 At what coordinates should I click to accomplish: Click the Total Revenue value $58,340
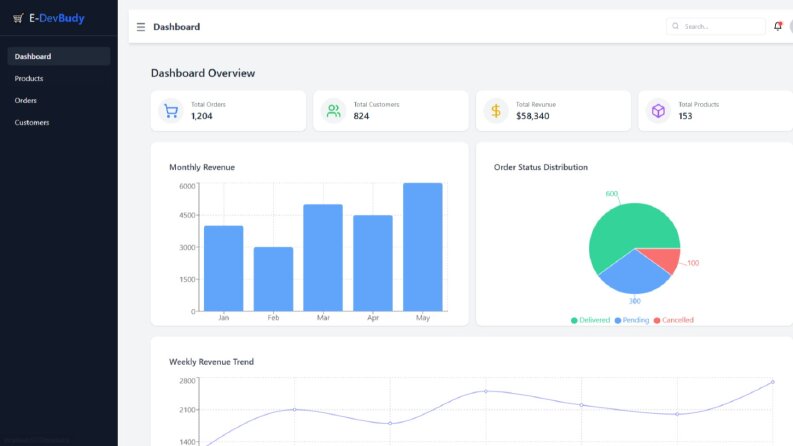tap(533, 116)
